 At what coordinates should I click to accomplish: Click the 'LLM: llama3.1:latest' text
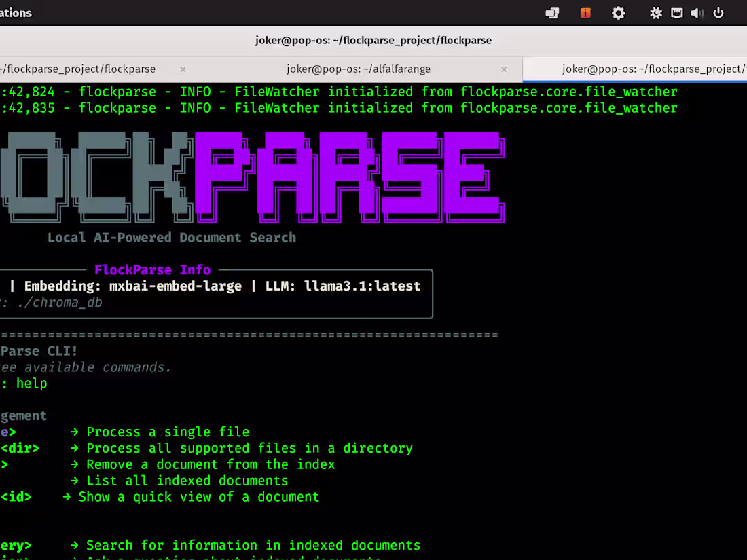coord(342,286)
